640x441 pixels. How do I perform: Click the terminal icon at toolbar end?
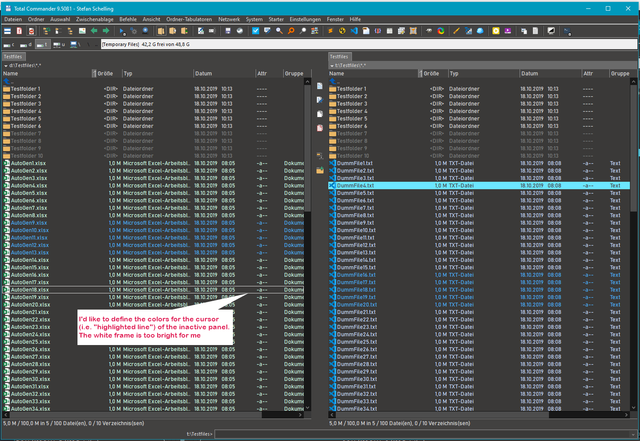point(567,31)
